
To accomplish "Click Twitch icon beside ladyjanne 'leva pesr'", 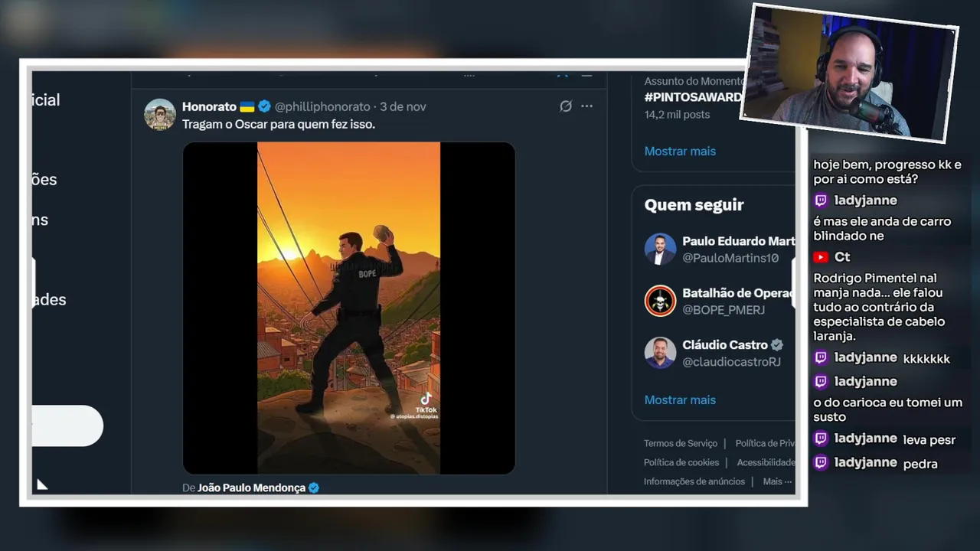I will (821, 439).
